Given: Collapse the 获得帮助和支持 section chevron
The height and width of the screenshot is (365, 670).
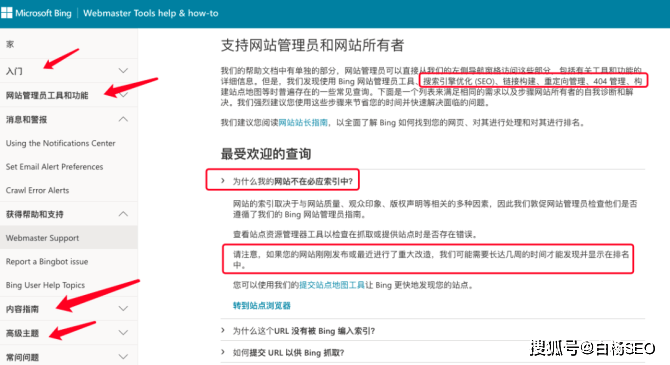Looking at the screenshot, I should pos(123,214).
